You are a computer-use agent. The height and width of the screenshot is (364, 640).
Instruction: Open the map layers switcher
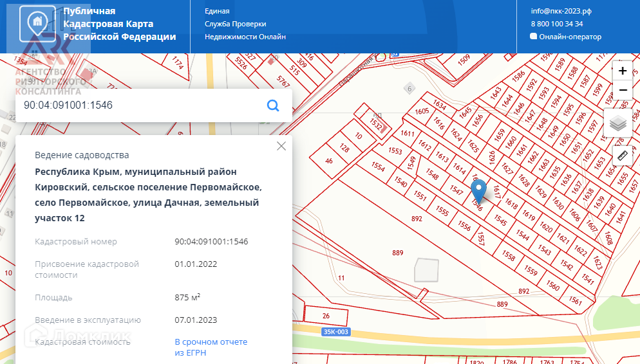(618, 123)
